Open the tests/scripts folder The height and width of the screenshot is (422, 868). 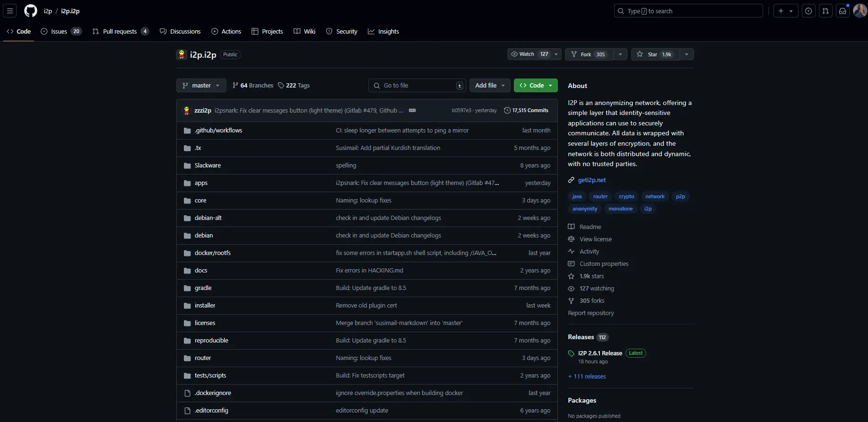click(x=210, y=376)
